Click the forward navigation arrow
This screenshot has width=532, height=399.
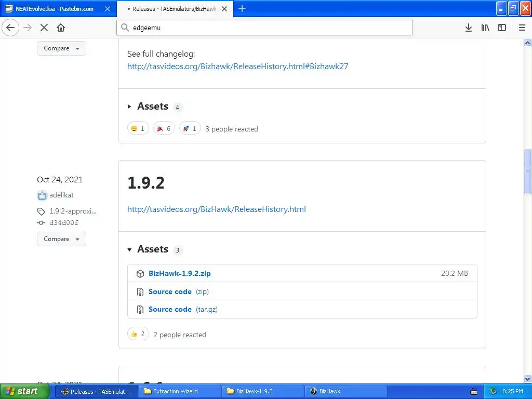point(28,28)
